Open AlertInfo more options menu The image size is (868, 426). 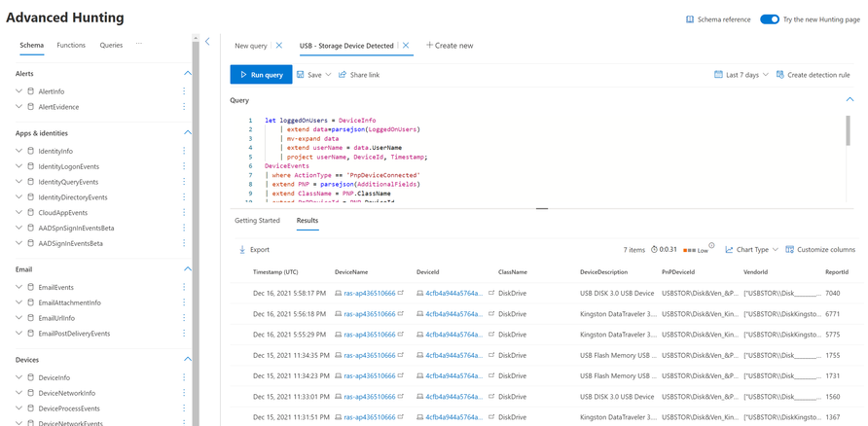[x=184, y=90]
